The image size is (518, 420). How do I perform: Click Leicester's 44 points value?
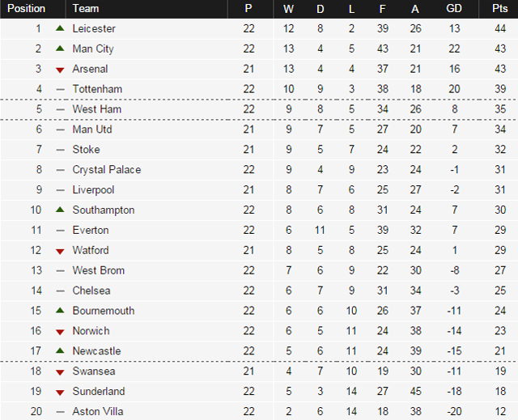(x=499, y=28)
